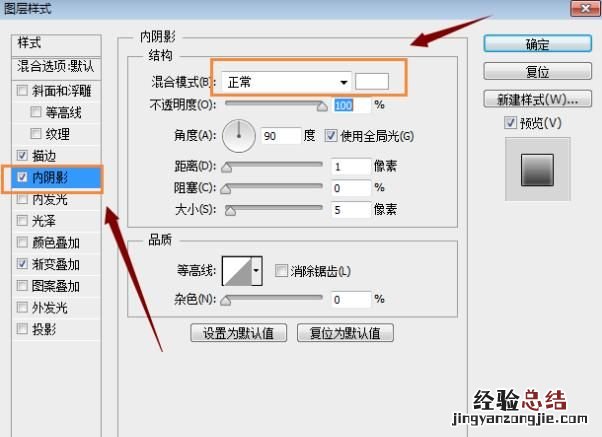Image resolution: width=602 pixels, height=437 pixels.
Task: Open the 混合模式 dropdown showing 正常
Action: coord(286,82)
